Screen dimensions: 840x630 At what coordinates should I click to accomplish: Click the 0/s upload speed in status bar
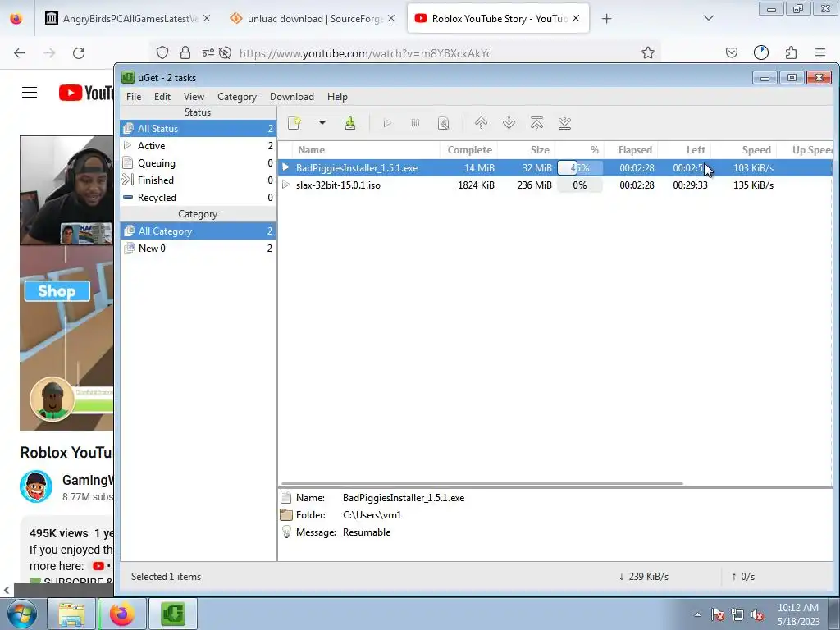click(x=743, y=577)
